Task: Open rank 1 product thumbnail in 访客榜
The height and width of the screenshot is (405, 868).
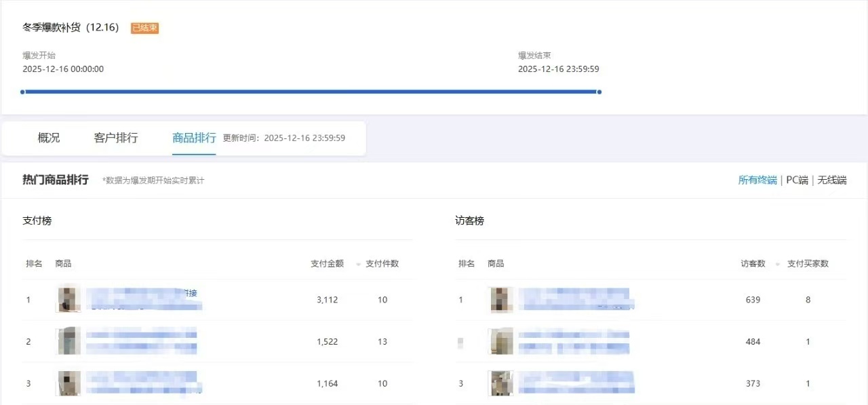Action: 501,299
